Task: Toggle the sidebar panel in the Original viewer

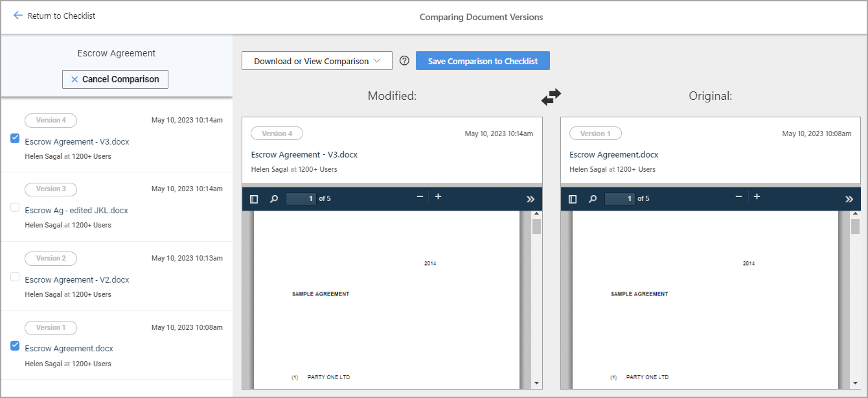Action: pyautogui.click(x=573, y=198)
